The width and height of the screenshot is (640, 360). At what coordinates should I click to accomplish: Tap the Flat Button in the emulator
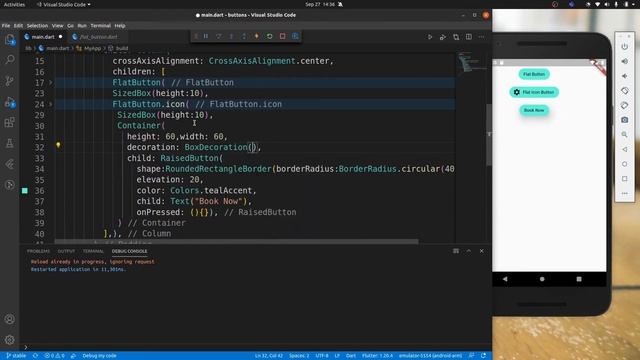(x=534, y=74)
